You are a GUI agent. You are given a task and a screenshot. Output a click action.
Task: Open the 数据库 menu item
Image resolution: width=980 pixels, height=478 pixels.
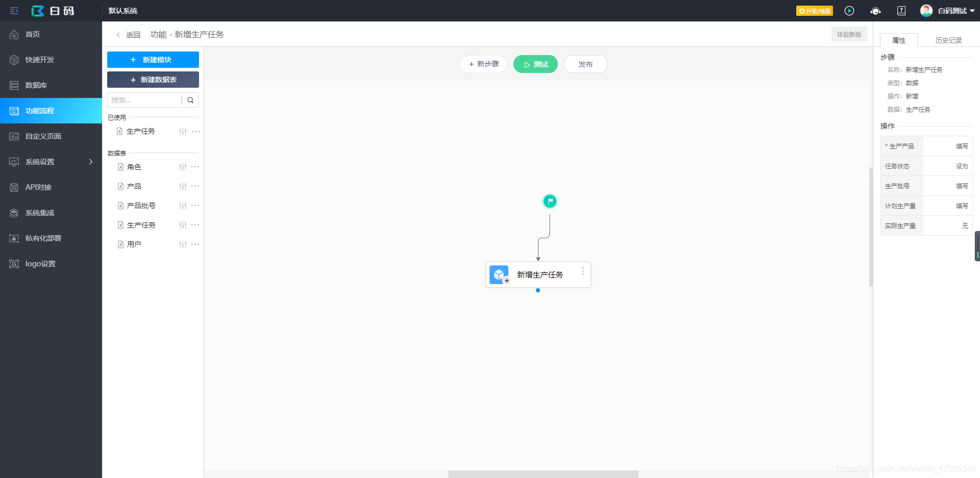pos(51,85)
